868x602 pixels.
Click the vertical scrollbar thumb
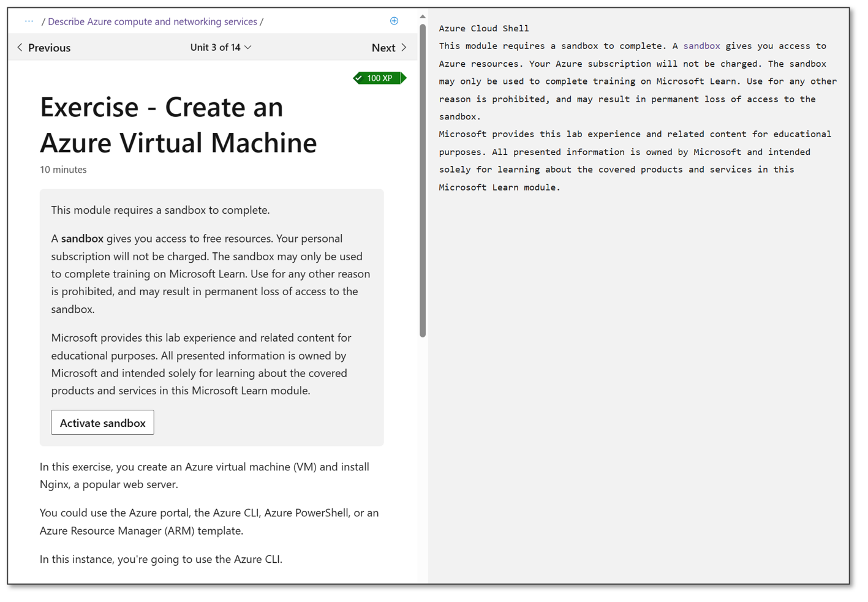[423, 181]
